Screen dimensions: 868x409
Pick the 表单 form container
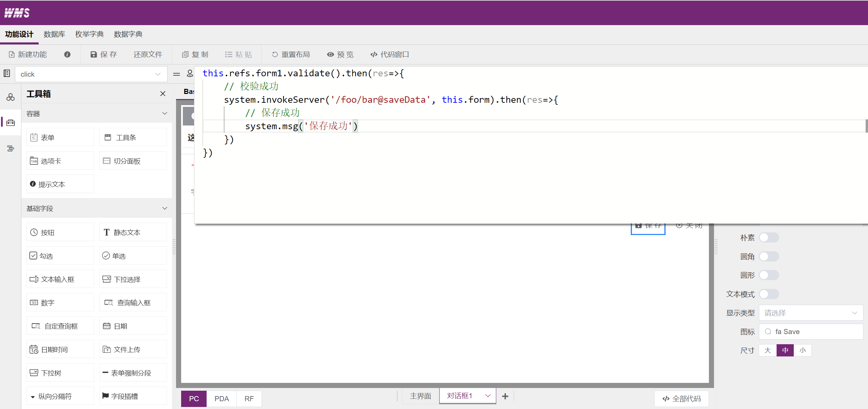60,137
